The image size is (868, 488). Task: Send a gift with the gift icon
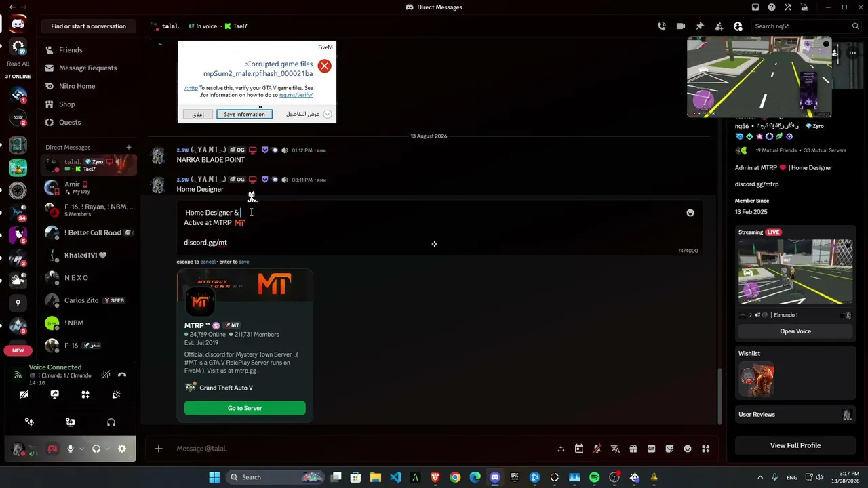pyautogui.click(x=633, y=449)
